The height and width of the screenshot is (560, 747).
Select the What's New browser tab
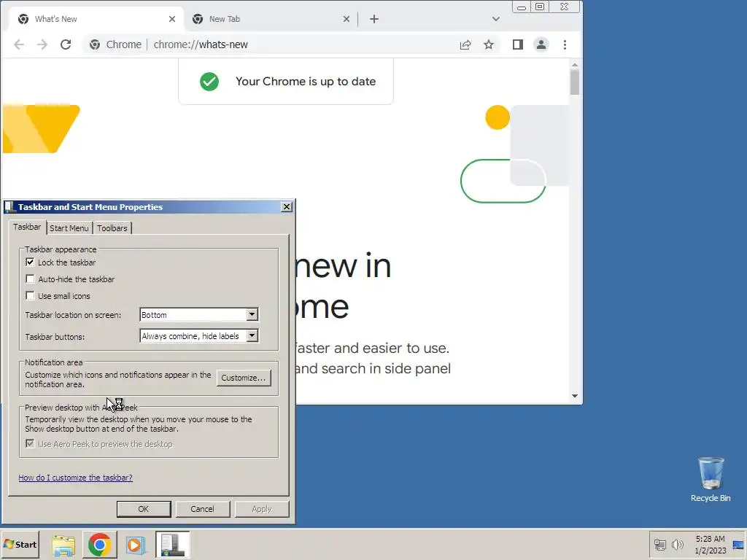(x=96, y=19)
